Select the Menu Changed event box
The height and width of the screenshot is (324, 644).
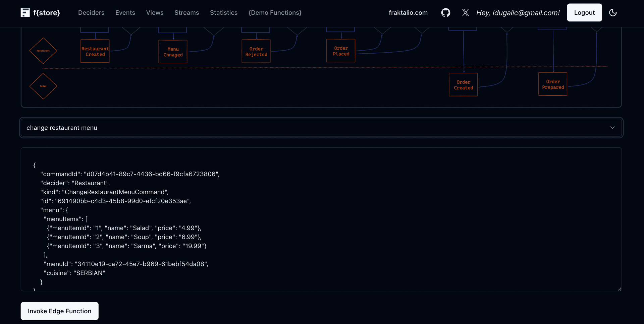173,52
